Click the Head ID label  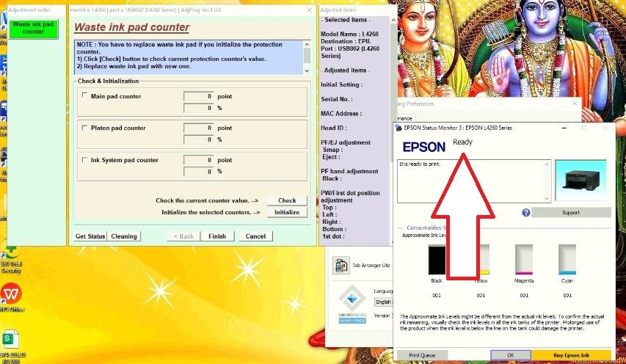(334, 128)
